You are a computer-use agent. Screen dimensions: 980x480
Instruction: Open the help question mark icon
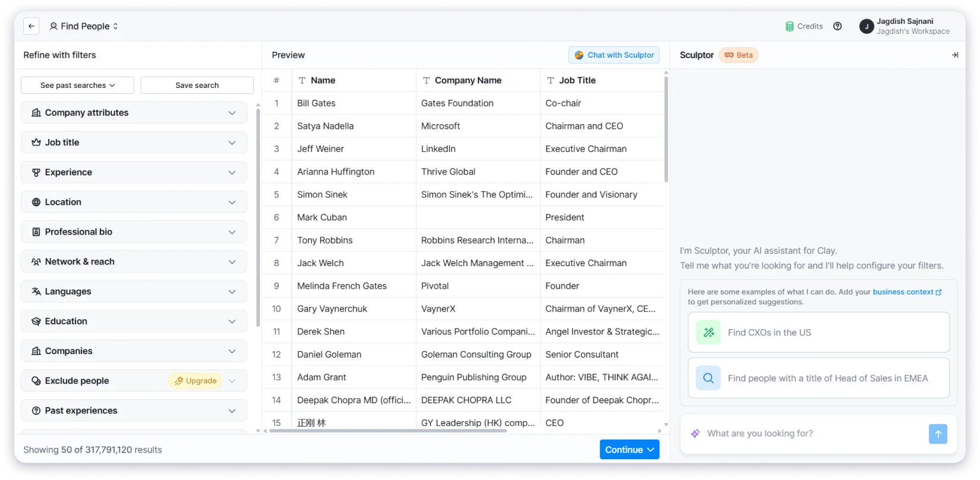[837, 26]
